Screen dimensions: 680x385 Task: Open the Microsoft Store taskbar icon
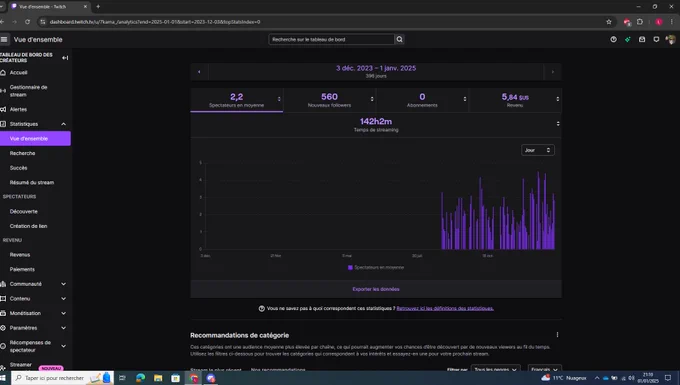[x=175, y=378]
